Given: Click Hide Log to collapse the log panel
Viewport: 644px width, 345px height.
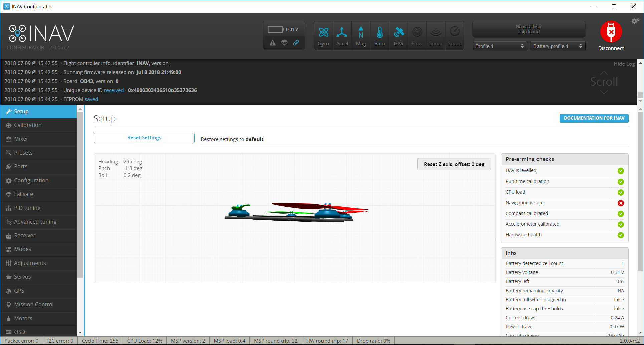Looking at the screenshot, I should tap(624, 64).
